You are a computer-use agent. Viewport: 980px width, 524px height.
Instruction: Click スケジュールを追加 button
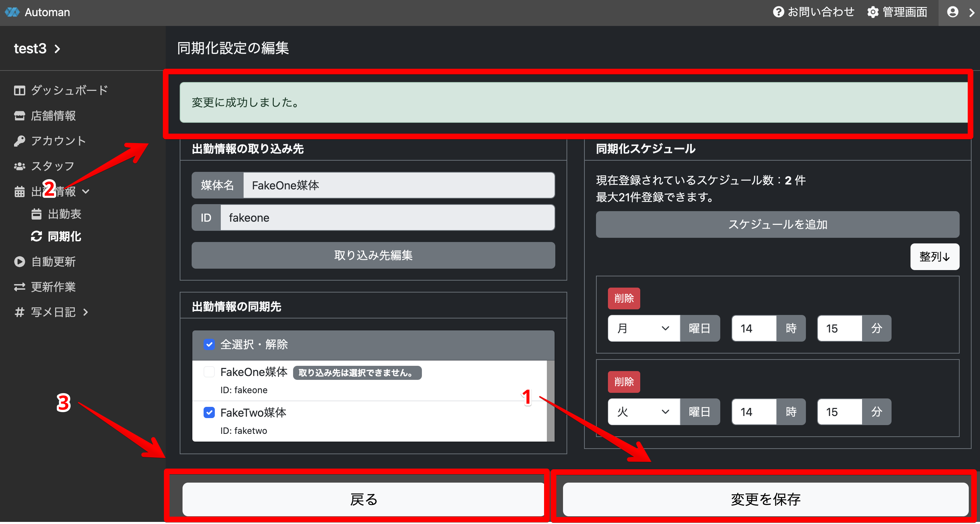(x=777, y=224)
